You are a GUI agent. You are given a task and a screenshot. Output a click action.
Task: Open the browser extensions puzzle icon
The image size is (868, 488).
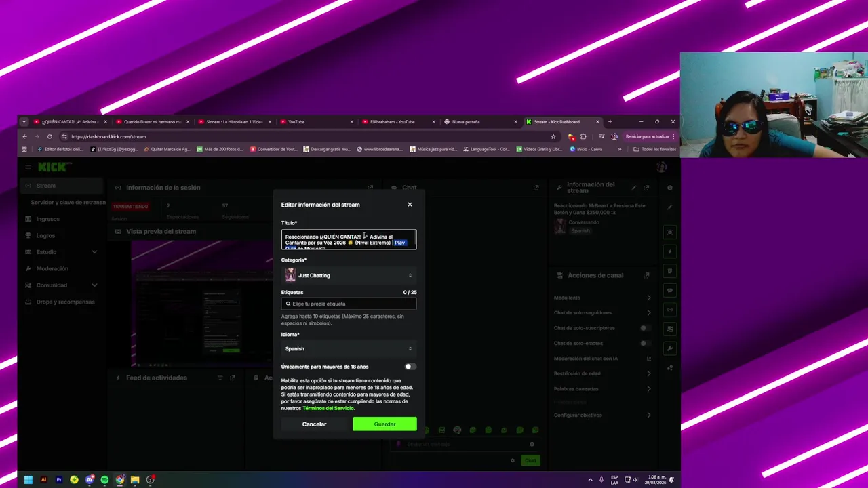583,136
